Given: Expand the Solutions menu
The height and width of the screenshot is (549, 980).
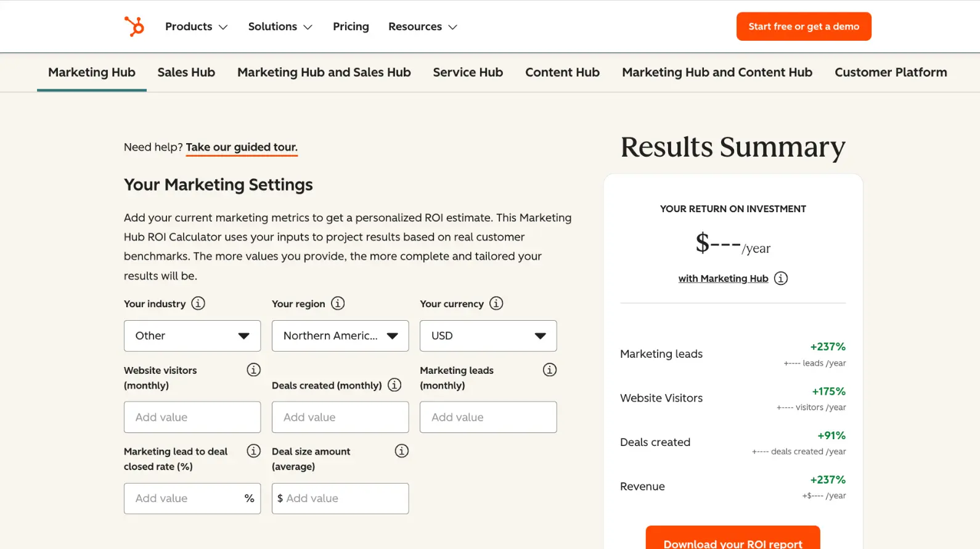Looking at the screenshot, I should [x=280, y=27].
